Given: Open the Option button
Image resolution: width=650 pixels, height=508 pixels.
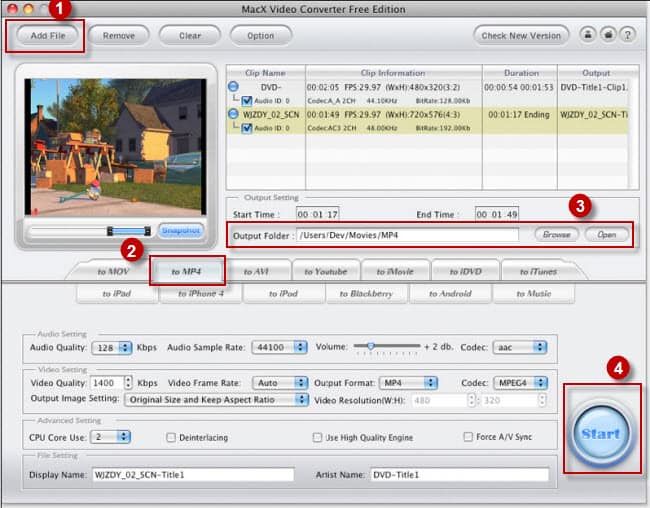Looking at the screenshot, I should click(261, 35).
